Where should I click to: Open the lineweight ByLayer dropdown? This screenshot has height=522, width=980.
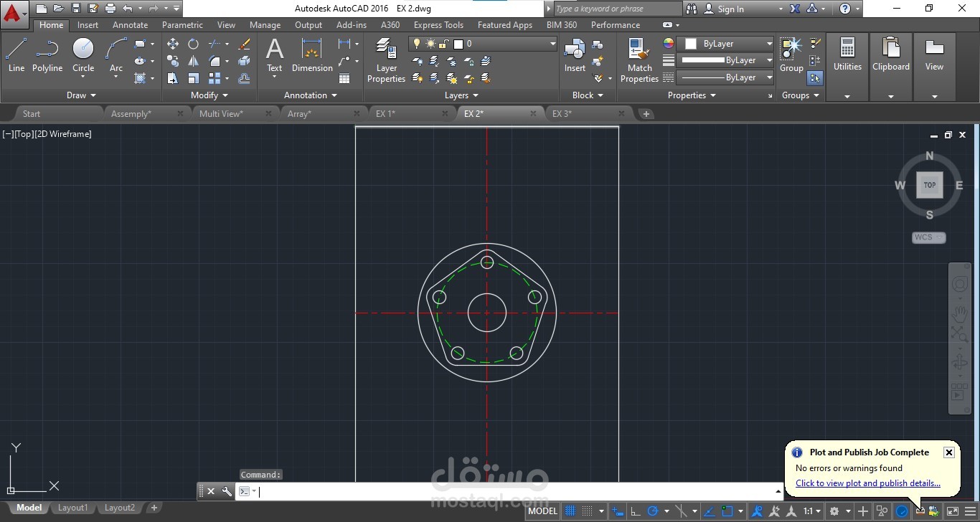click(769, 60)
